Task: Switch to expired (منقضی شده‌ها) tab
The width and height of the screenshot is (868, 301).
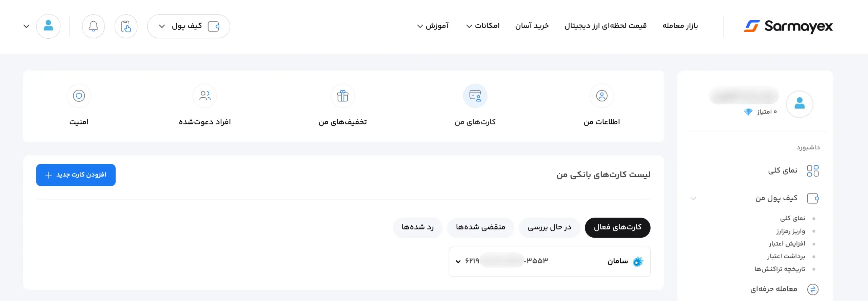Action: click(480, 227)
